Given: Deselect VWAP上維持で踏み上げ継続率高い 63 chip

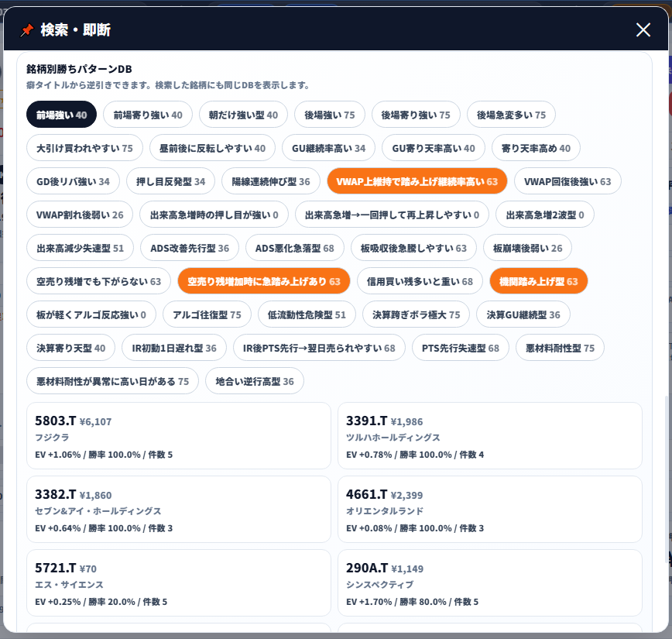Looking at the screenshot, I should click(x=417, y=181).
